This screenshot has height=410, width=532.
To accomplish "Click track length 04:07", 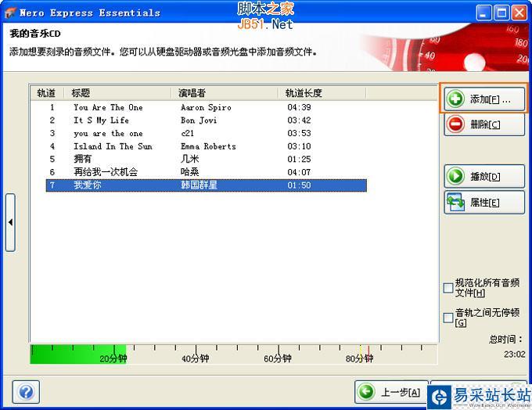I will pos(299,172).
